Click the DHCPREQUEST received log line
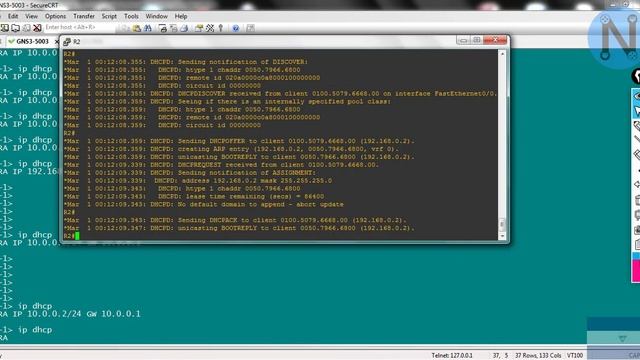640x360 pixels. coord(221,164)
